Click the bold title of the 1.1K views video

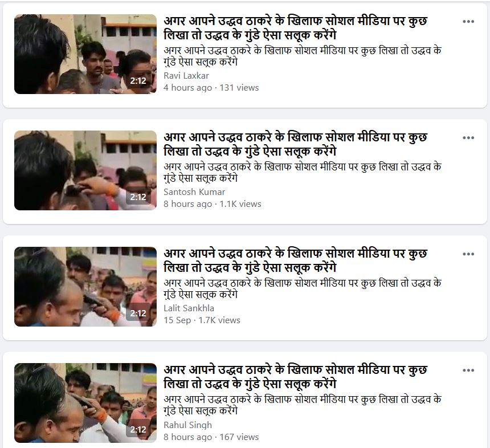pyautogui.click(x=295, y=144)
